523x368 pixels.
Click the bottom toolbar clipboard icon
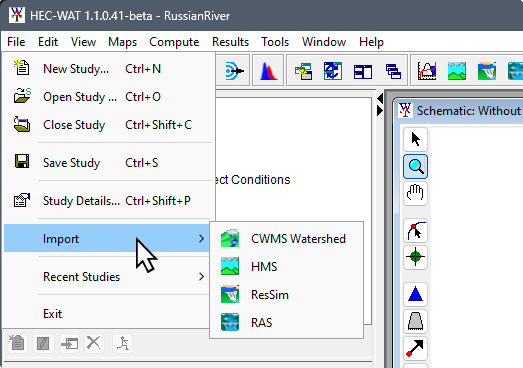click(17, 343)
